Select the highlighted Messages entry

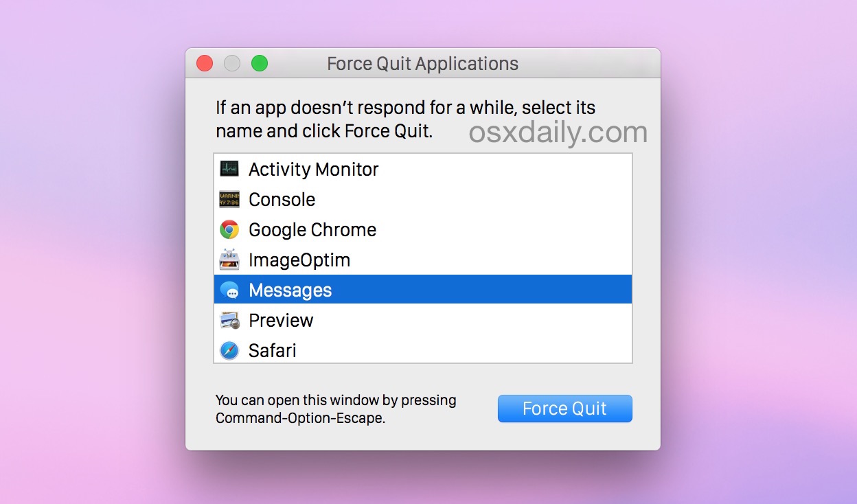tap(290, 290)
